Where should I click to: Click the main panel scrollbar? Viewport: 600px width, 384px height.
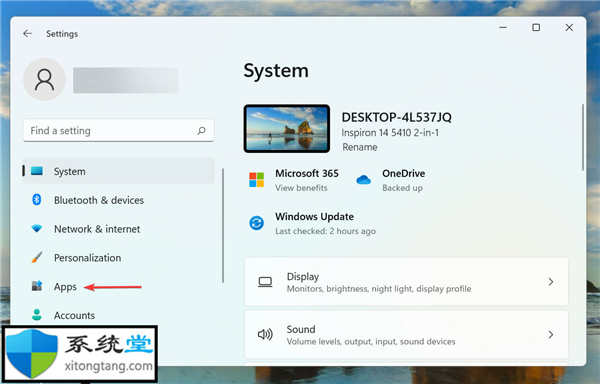(583, 137)
